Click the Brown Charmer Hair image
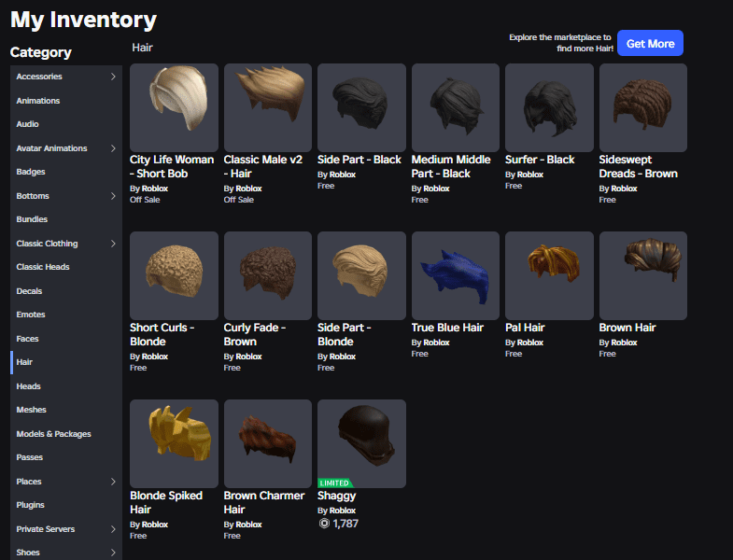The height and width of the screenshot is (560, 733). point(268,443)
